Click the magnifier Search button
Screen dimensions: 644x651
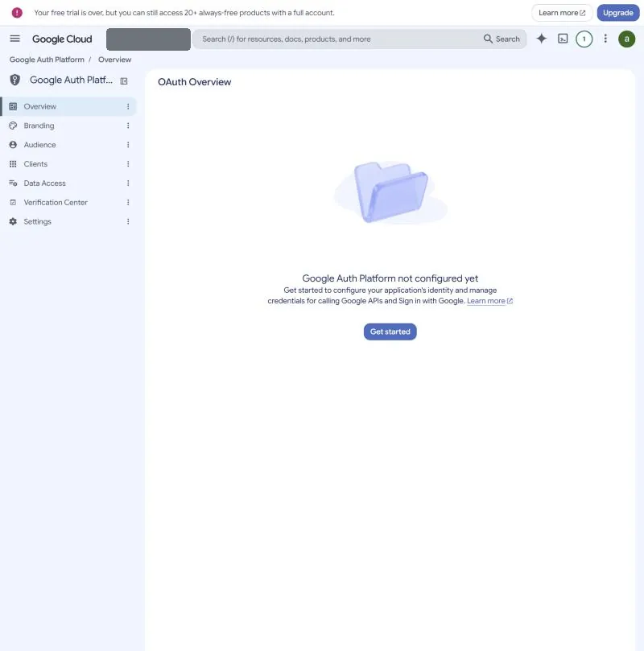[502, 39]
